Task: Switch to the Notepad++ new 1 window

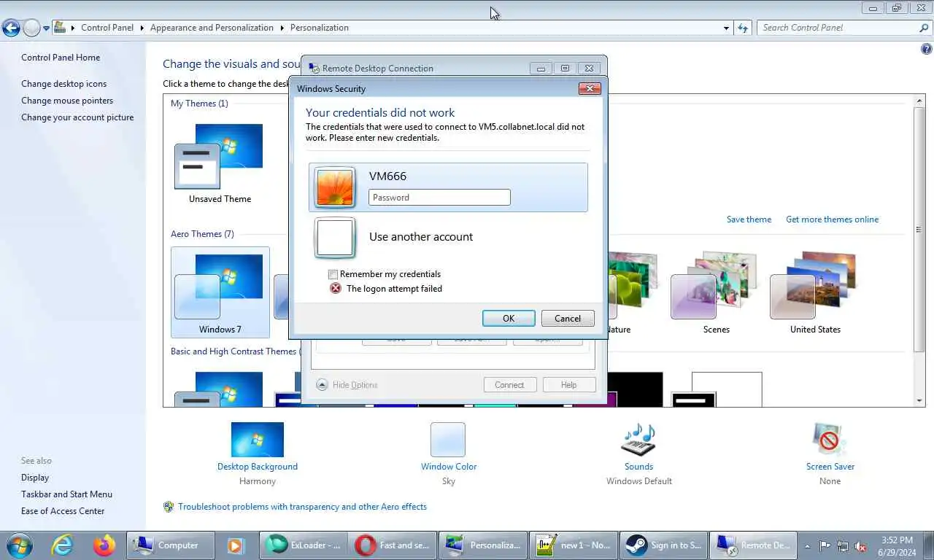Action: click(574, 545)
